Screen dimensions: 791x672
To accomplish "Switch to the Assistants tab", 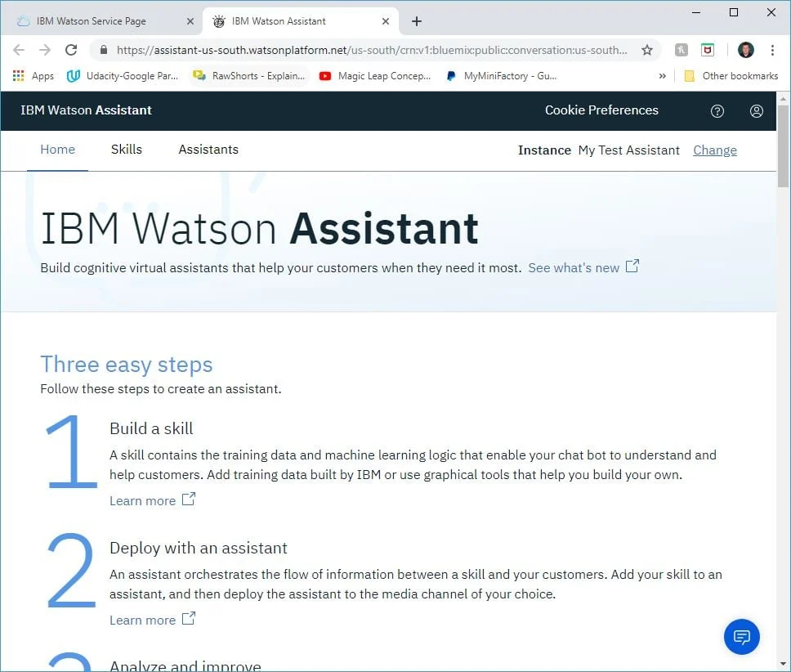I will pos(208,150).
